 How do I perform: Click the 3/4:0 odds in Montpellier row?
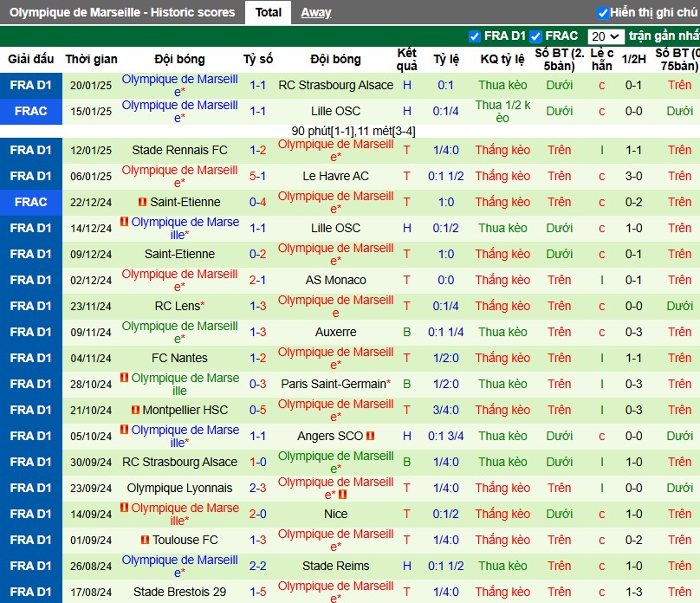coord(445,410)
